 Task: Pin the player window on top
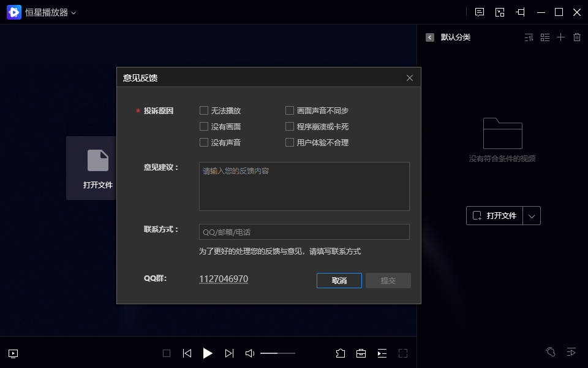click(x=521, y=12)
